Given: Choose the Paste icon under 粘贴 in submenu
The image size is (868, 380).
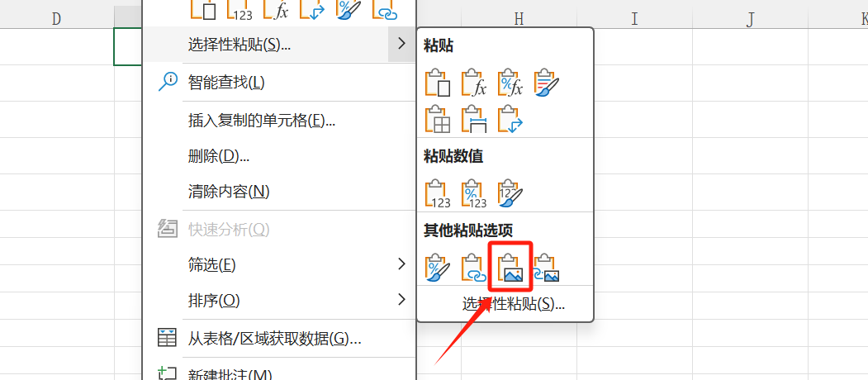Looking at the screenshot, I should click(x=438, y=83).
